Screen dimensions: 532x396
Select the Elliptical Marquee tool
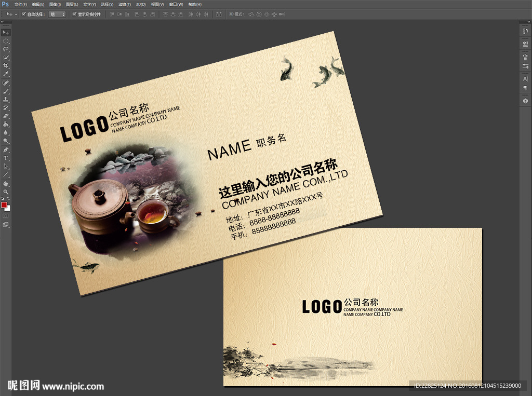point(6,41)
